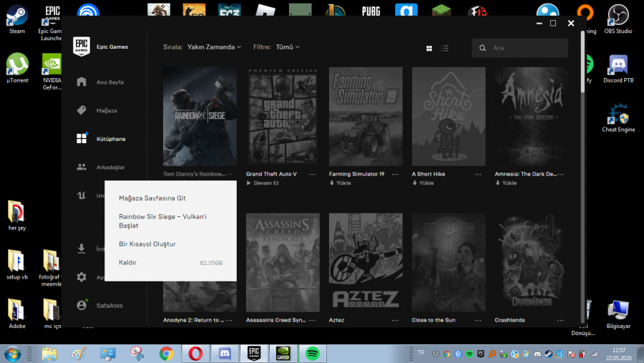Open the downloads arrow icon in sidebar
Image resolution: width=644 pixels, height=363 pixels.
tap(82, 248)
